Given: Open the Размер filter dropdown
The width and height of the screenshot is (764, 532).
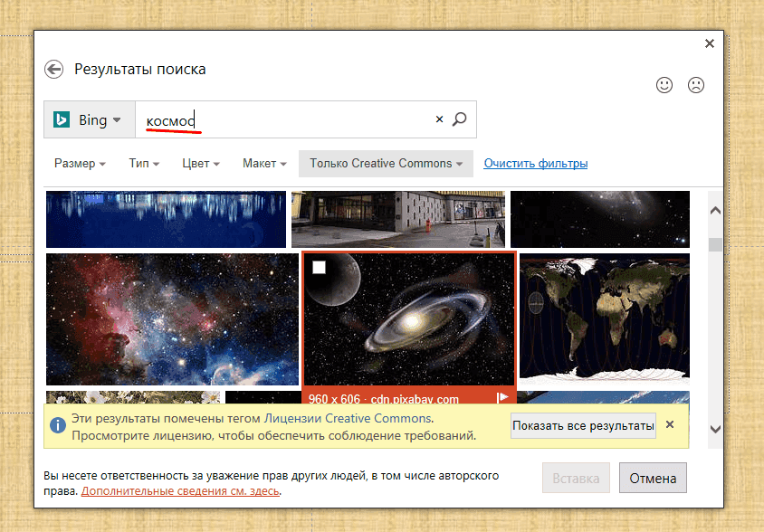Looking at the screenshot, I should tap(78, 163).
